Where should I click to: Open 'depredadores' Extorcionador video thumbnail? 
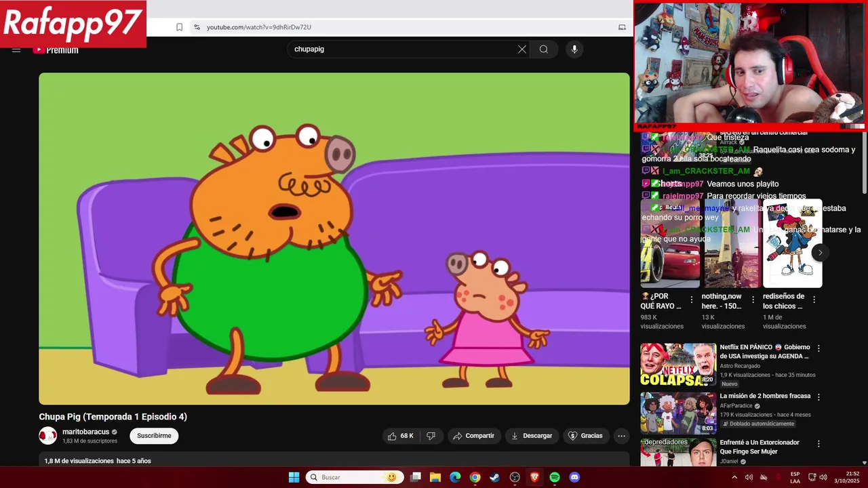tap(678, 452)
